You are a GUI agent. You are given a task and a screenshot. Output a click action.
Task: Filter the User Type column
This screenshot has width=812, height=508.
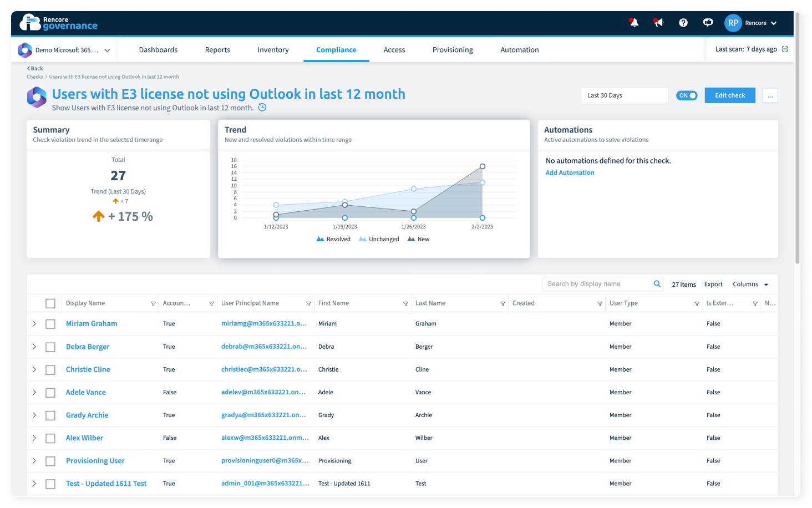[697, 304]
